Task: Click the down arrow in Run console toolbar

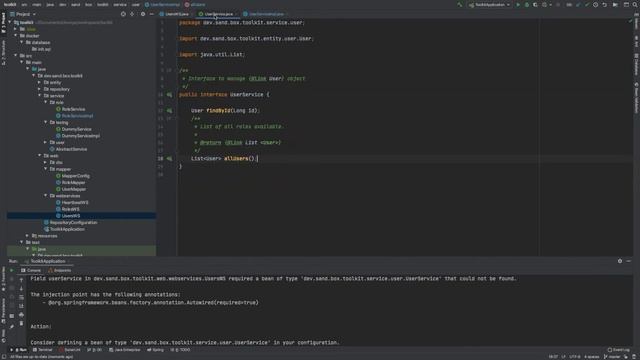Action: coord(22,289)
